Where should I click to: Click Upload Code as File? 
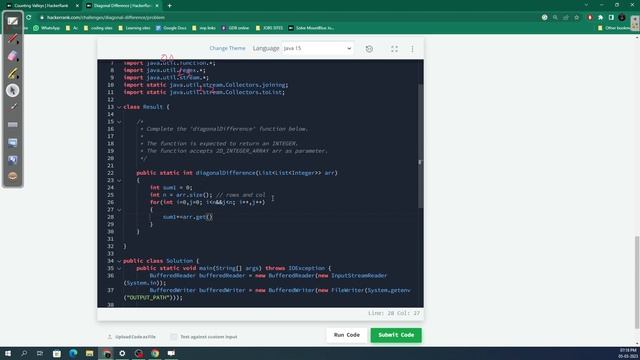pyautogui.click(x=132, y=337)
